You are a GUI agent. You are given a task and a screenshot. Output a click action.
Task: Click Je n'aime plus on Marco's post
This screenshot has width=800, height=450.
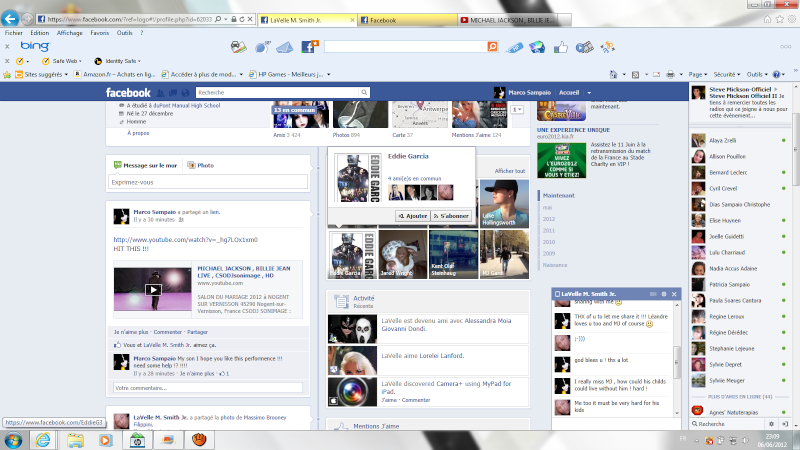point(131,332)
